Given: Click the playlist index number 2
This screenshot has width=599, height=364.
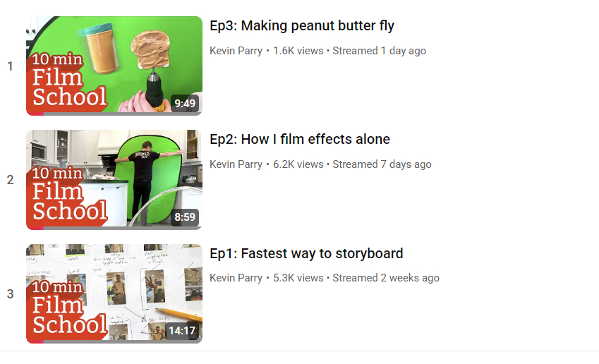Looking at the screenshot, I should tap(11, 180).
